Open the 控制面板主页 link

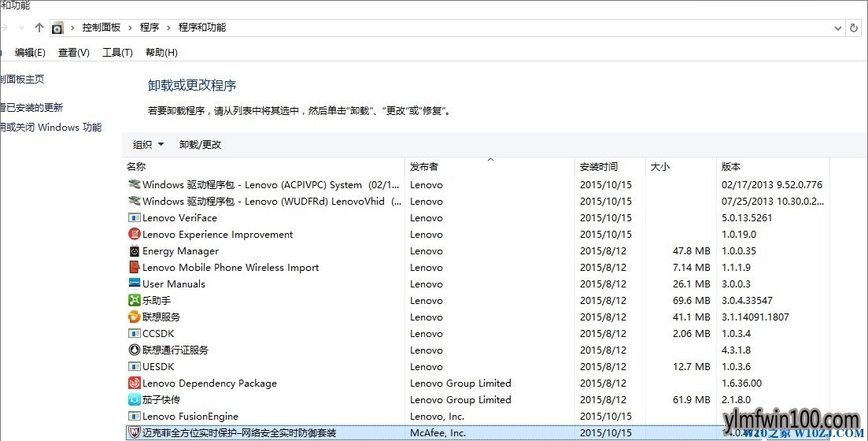[22, 80]
